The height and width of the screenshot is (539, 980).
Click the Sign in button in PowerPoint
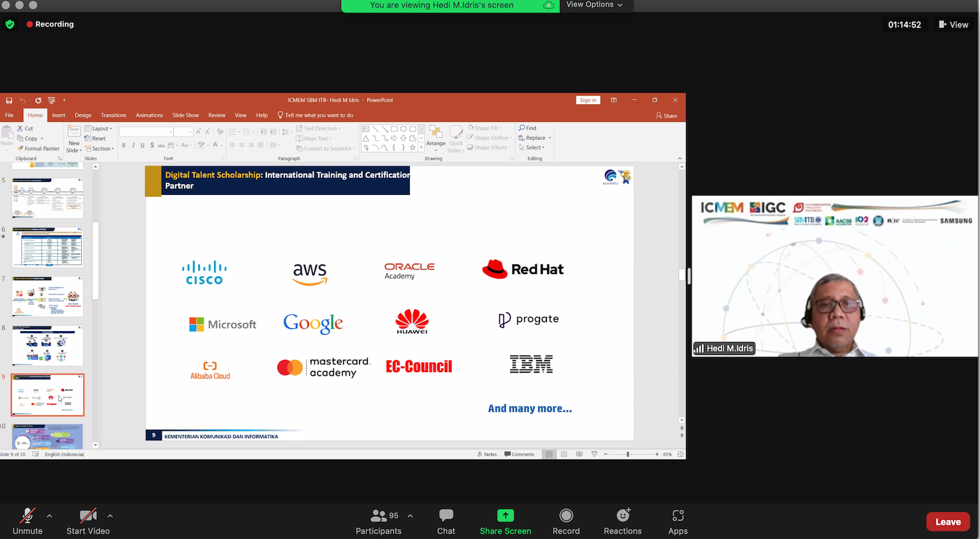tap(588, 100)
